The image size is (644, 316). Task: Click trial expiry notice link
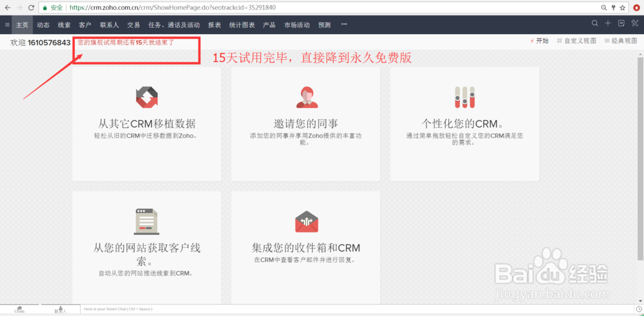tap(126, 42)
